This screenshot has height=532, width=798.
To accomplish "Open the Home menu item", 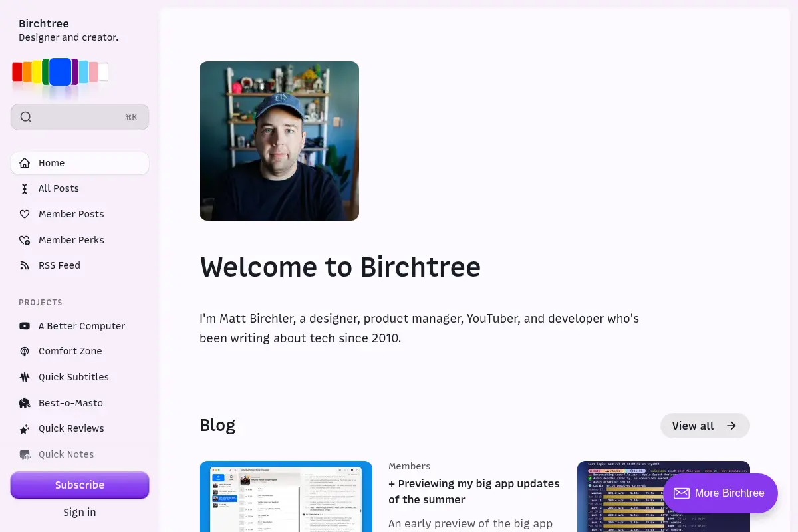I will (80, 163).
